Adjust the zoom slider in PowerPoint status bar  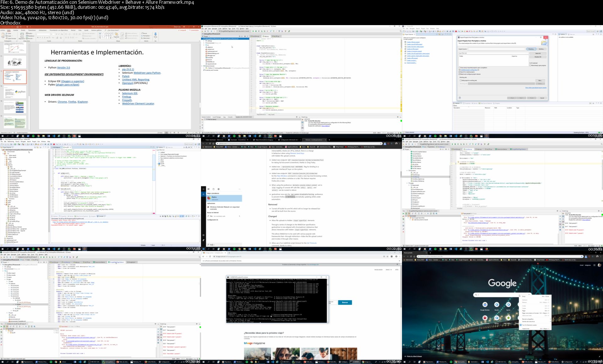click(x=187, y=133)
